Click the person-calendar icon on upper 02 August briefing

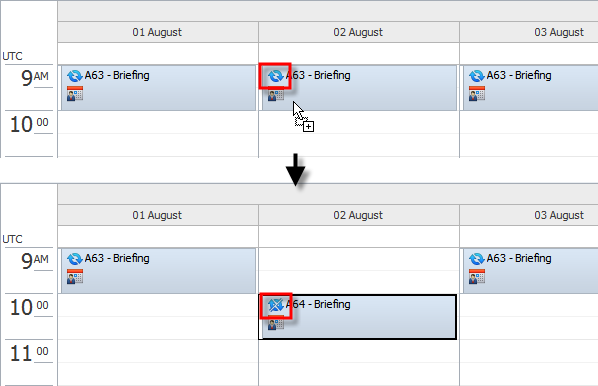tap(276, 95)
